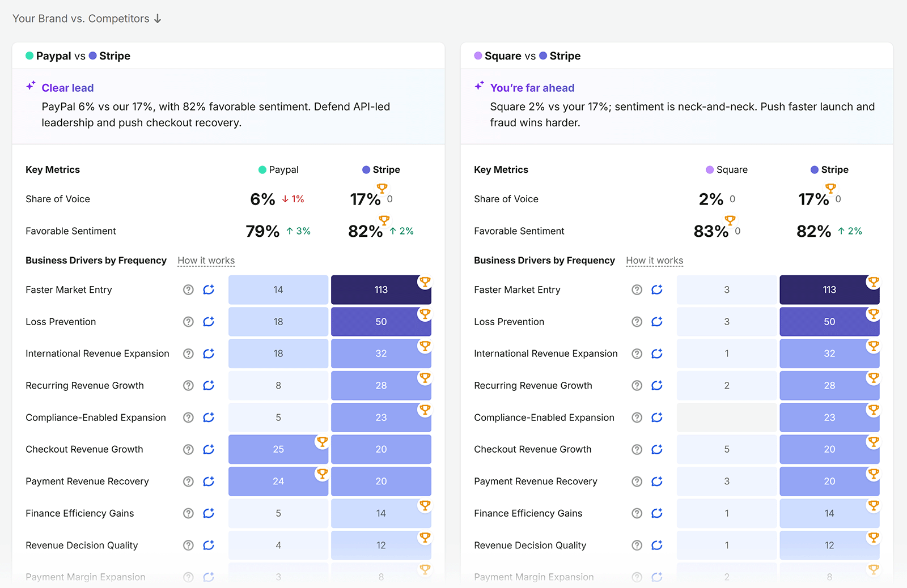The image size is (907, 588).
Task: Open How it works link in Square card
Action: [655, 261]
